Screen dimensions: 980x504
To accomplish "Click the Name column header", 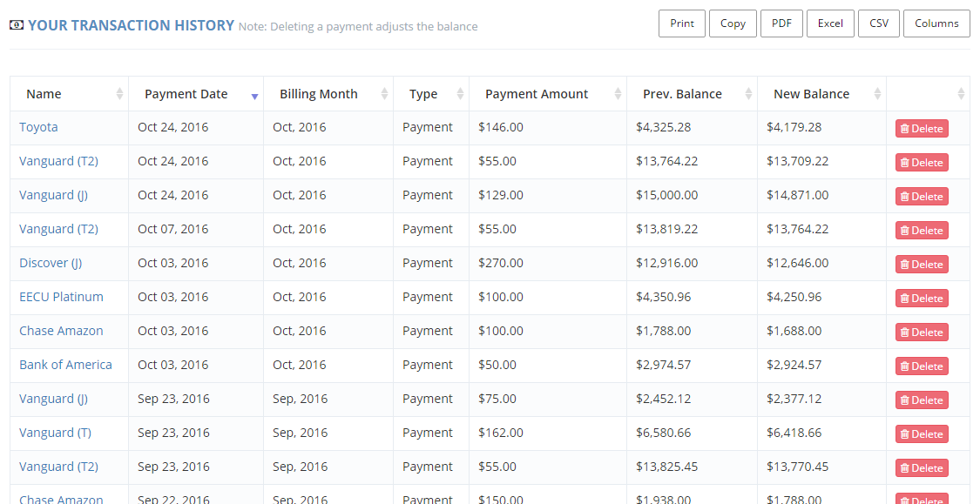I will click(70, 94).
